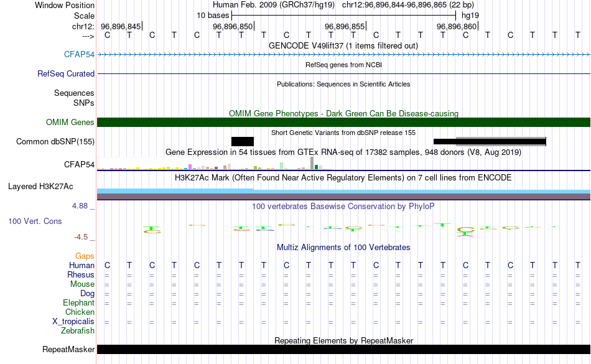Open 100 vertebrates Basewise Conservation by PhyloP title

click(x=343, y=206)
